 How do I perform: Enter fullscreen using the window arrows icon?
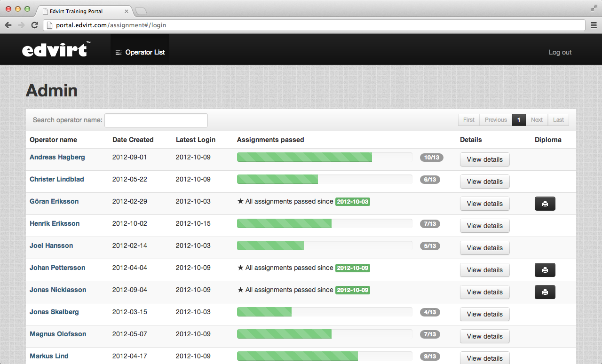click(594, 8)
